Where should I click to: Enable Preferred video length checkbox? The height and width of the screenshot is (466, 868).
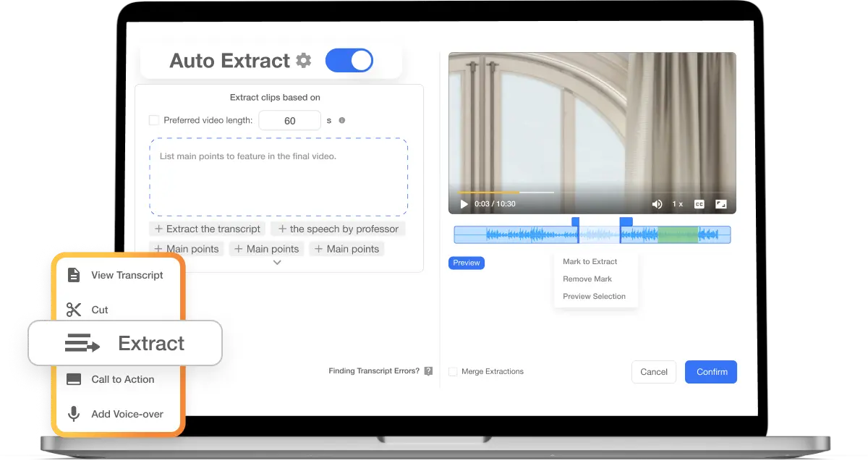[x=154, y=120]
